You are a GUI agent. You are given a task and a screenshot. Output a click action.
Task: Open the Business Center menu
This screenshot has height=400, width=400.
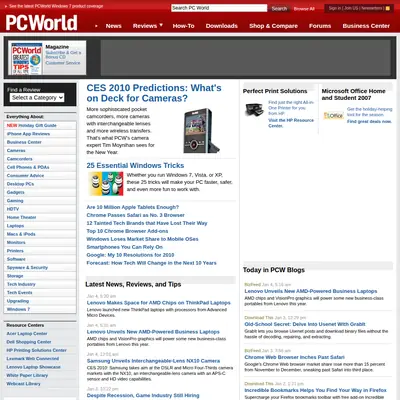(x=366, y=26)
